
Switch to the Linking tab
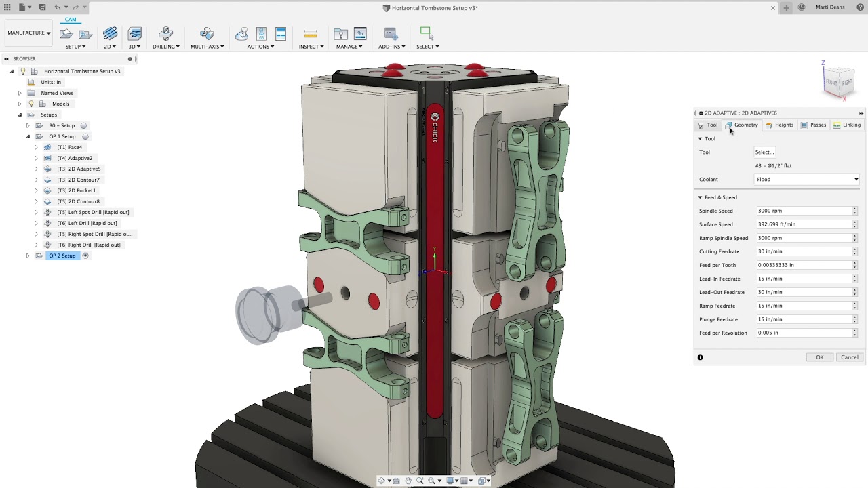[847, 125]
